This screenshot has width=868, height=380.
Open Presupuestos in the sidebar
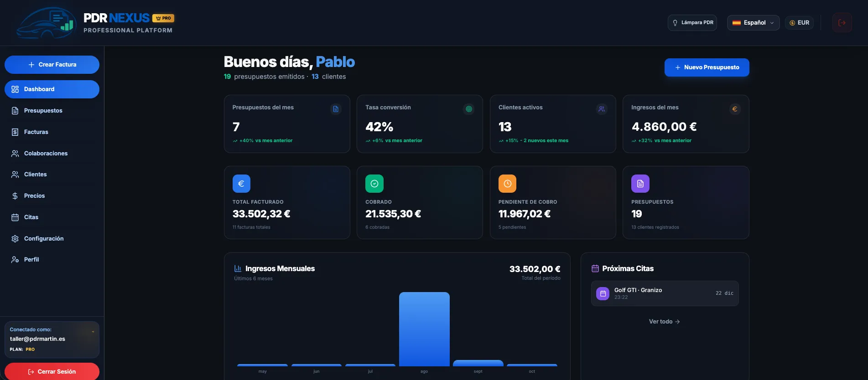[x=52, y=111]
